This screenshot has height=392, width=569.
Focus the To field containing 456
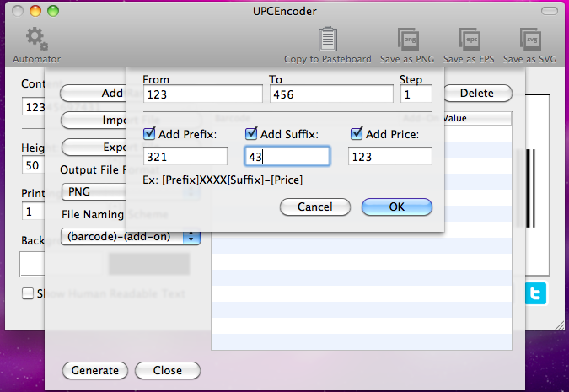(331, 94)
